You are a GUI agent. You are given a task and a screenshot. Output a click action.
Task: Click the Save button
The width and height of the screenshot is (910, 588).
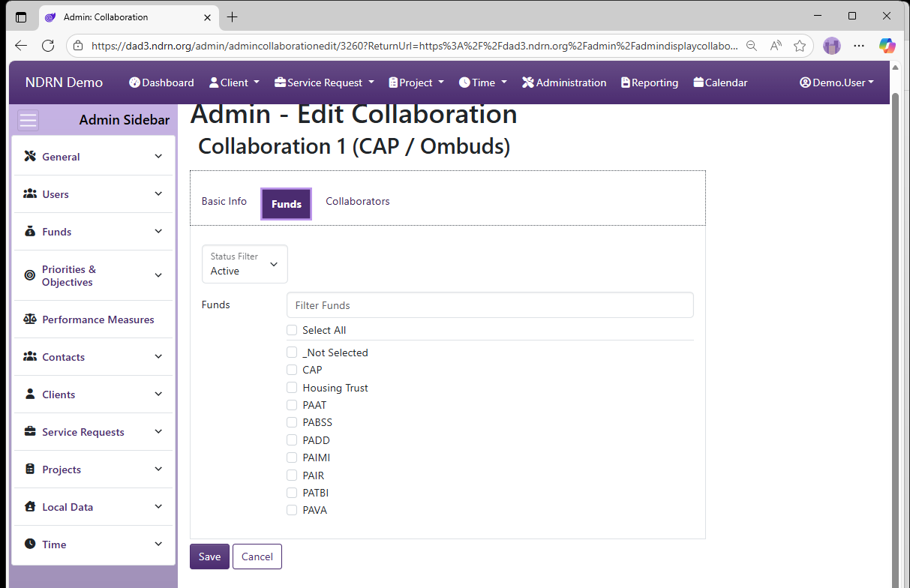coord(209,556)
